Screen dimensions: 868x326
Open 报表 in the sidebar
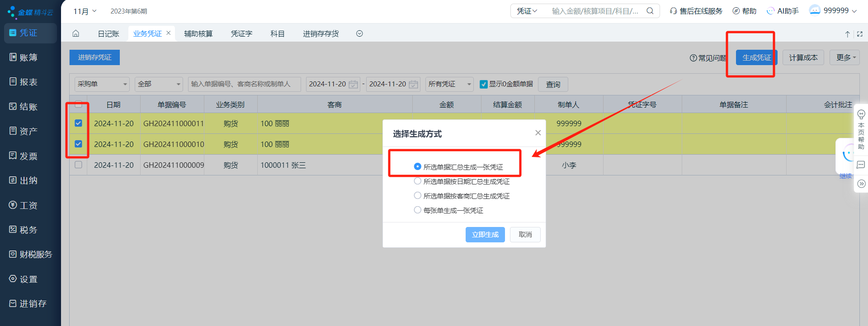(x=28, y=82)
